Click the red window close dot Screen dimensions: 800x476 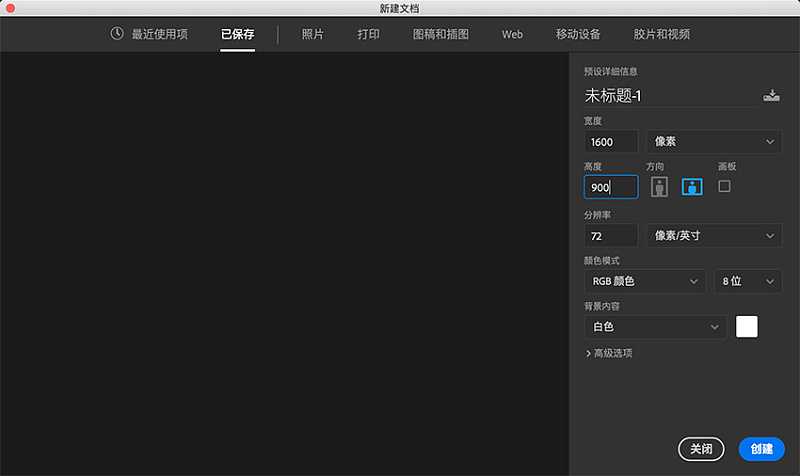tap(10, 9)
